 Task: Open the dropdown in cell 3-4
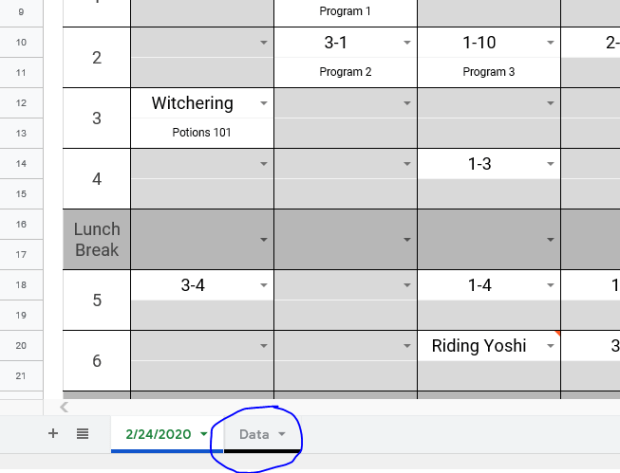(x=263, y=285)
